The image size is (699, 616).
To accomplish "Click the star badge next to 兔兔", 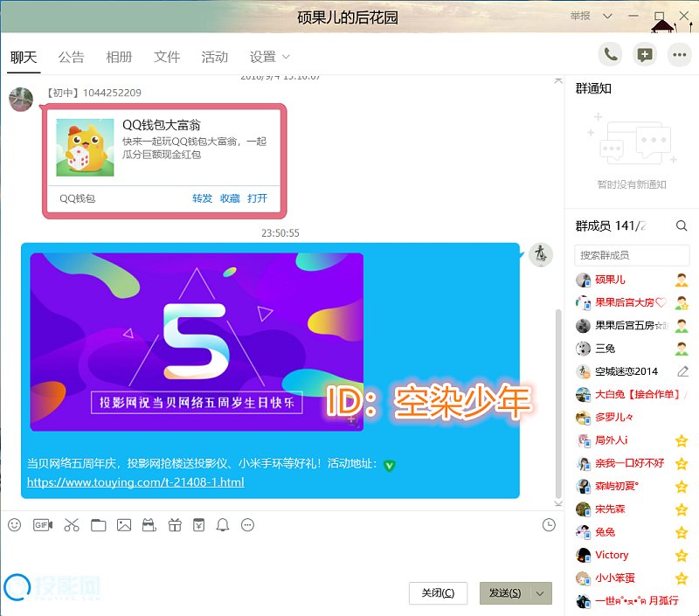I will click(x=682, y=532).
